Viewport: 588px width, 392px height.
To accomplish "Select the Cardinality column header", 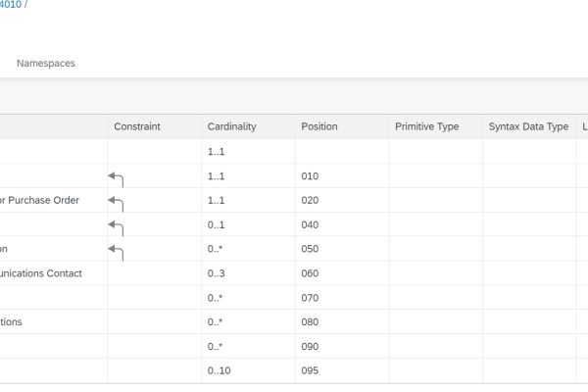I will 230,126.
